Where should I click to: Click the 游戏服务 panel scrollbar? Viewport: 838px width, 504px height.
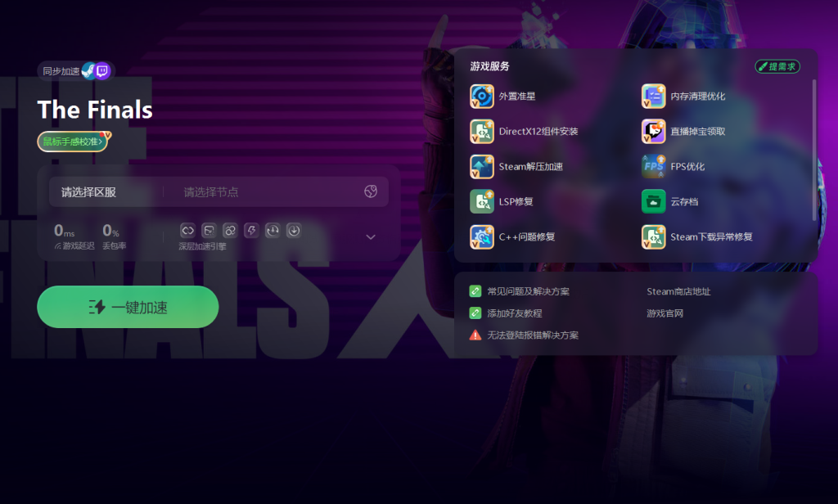click(814, 151)
